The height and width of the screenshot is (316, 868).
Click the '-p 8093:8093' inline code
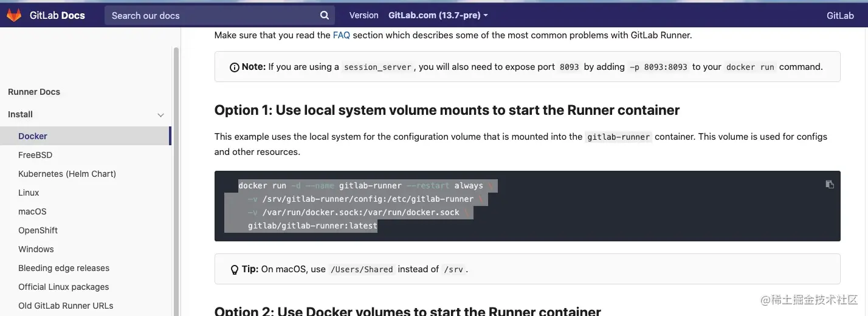tap(658, 67)
